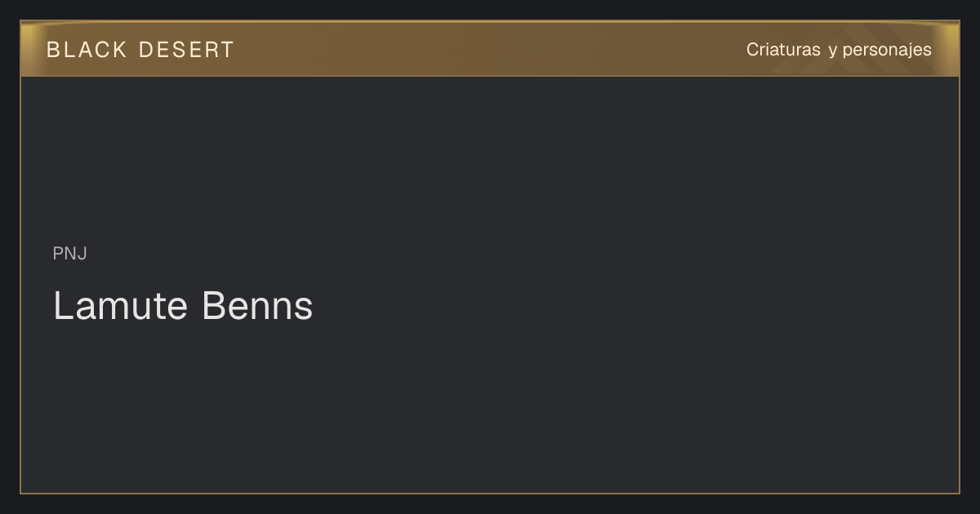Click the gold header banner center
The image size is (980, 514).
(x=490, y=49)
